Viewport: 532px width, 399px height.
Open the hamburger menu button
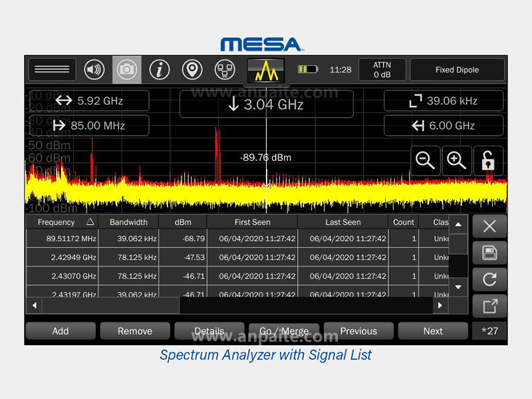point(52,70)
